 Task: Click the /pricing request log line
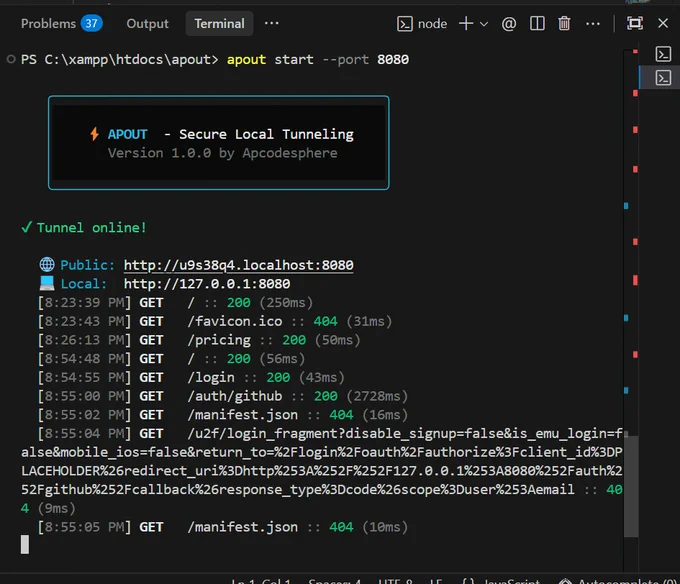click(199, 340)
